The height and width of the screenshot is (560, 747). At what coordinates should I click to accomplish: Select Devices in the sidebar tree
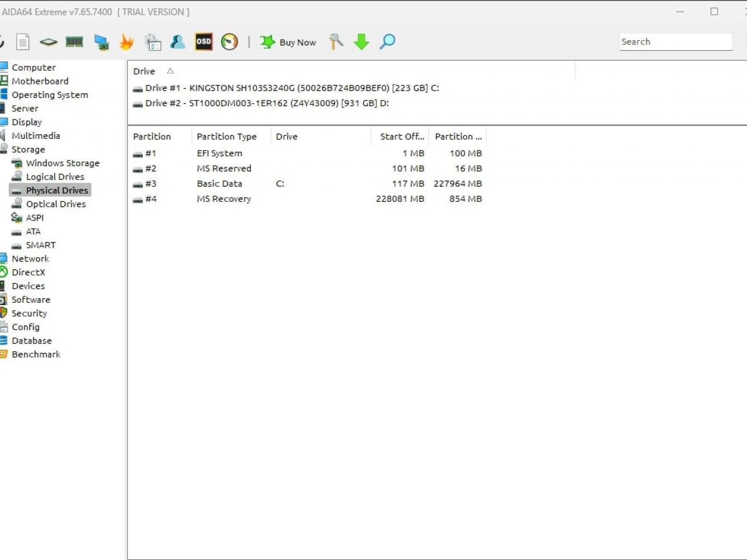pos(28,286)
